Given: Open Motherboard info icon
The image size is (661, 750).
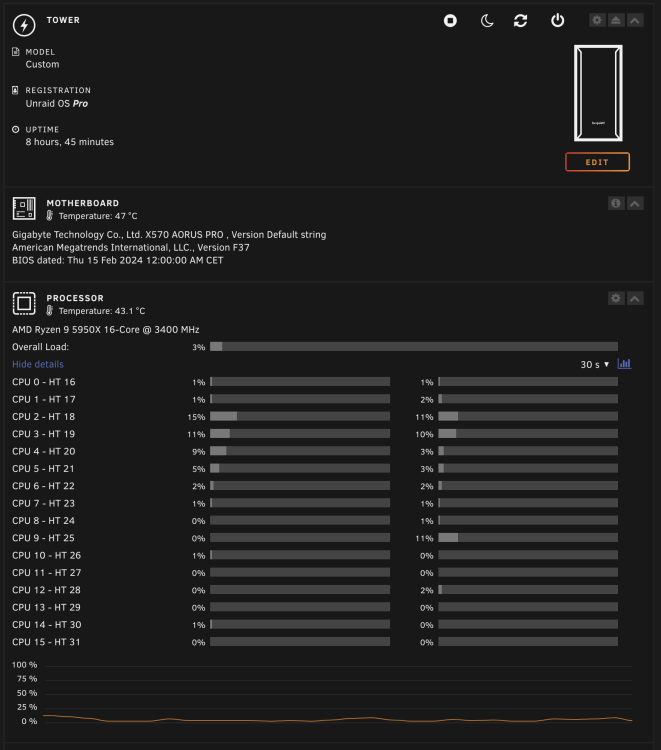Looking at the screenshot, I should click(616, 203).
